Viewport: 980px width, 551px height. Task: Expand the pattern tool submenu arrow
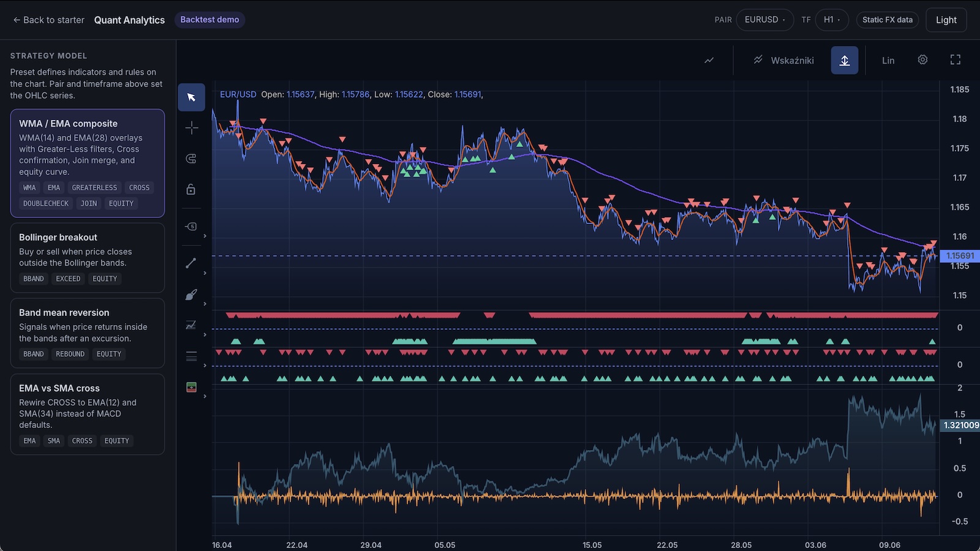[205, 334]
